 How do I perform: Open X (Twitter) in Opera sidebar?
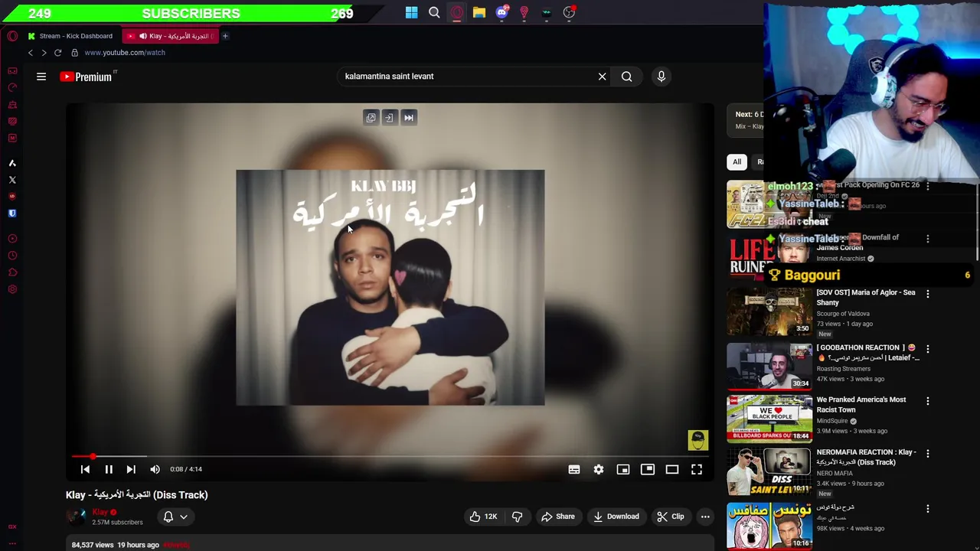click(12, 180)
